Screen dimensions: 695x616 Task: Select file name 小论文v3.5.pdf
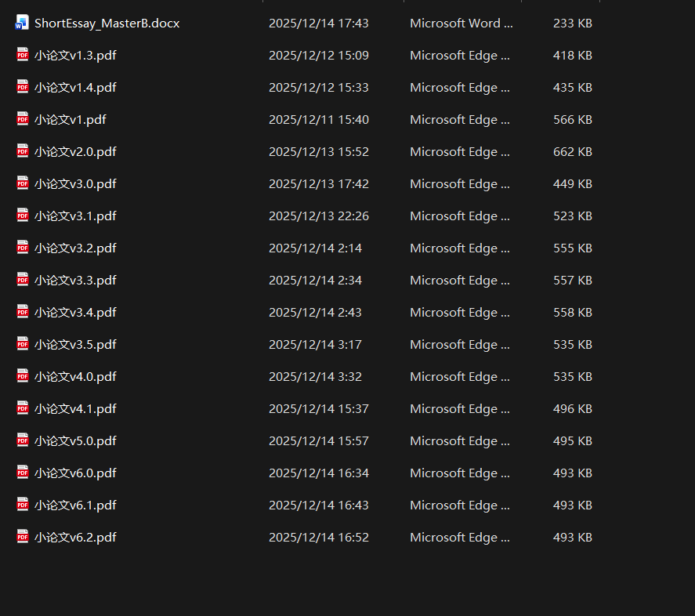(75, 345)
